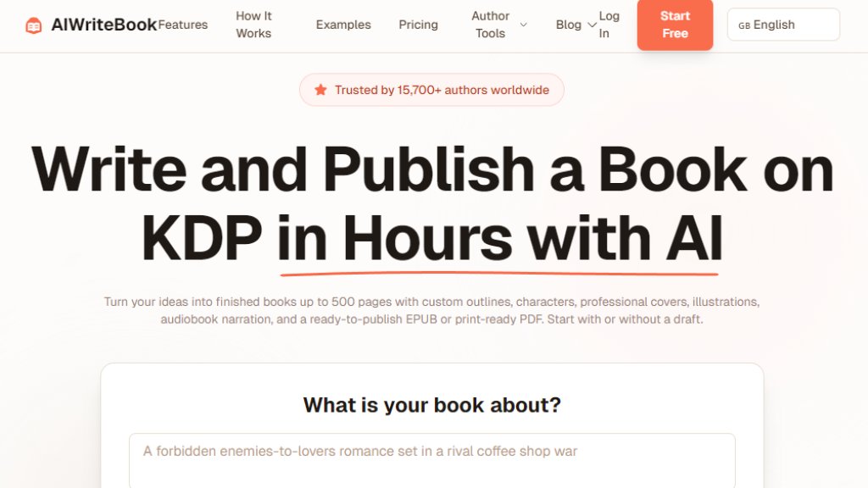Expand the Author Tools dropdown chevron

coord(523,25)
